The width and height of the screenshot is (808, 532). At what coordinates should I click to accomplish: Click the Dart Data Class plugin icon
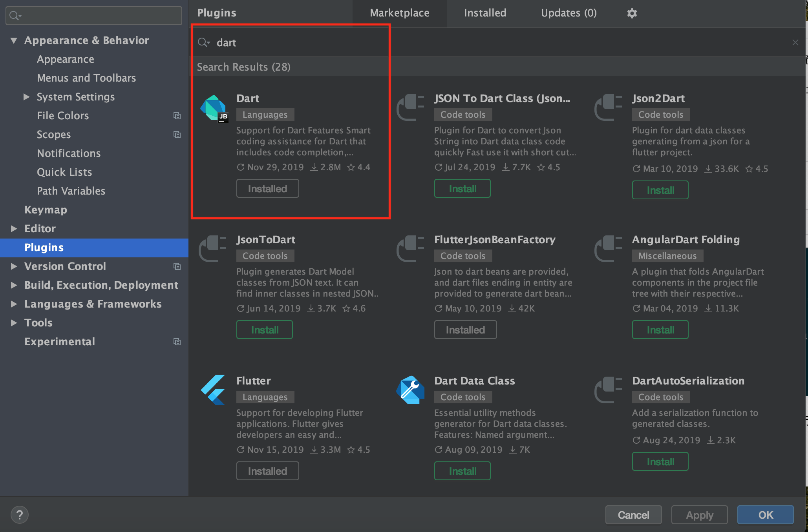click(x=410, y=390)
